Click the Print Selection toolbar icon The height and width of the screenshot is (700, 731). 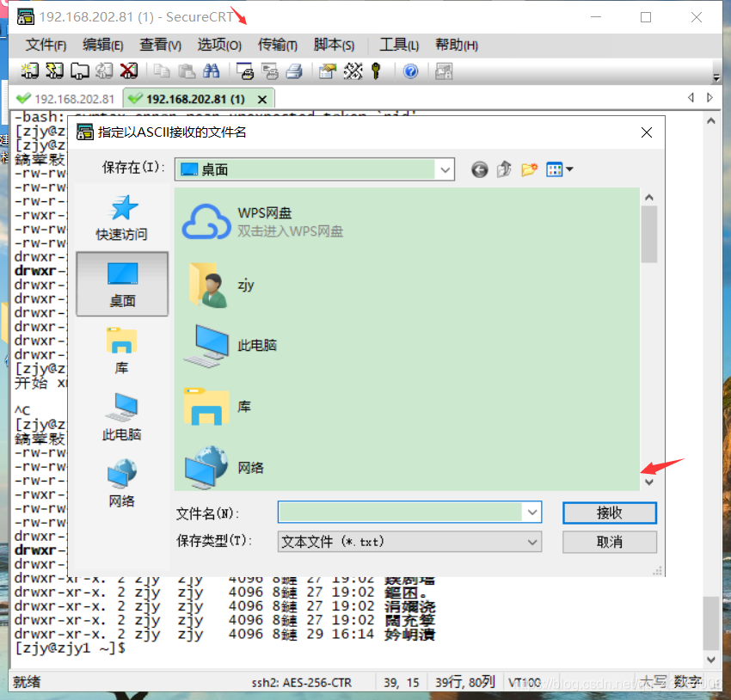269,71
